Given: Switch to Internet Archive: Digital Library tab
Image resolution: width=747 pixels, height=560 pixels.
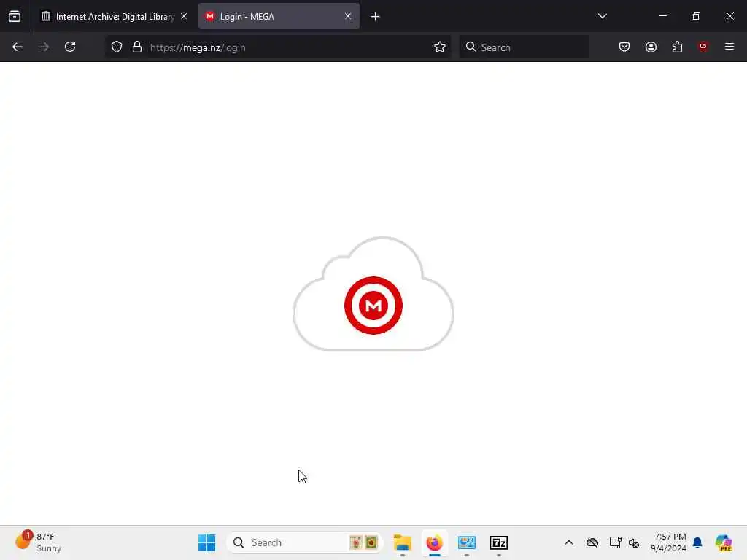Looking at the screenshot, I should pos(113,16).
